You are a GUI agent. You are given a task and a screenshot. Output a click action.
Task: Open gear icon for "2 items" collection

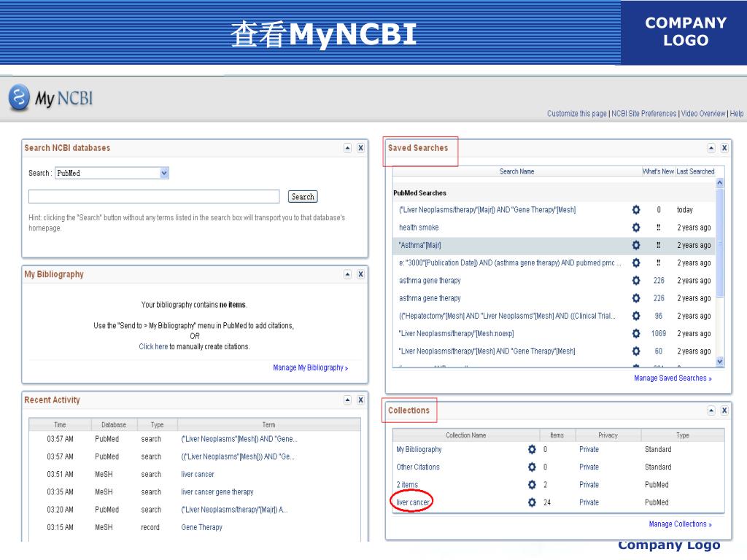532,485
